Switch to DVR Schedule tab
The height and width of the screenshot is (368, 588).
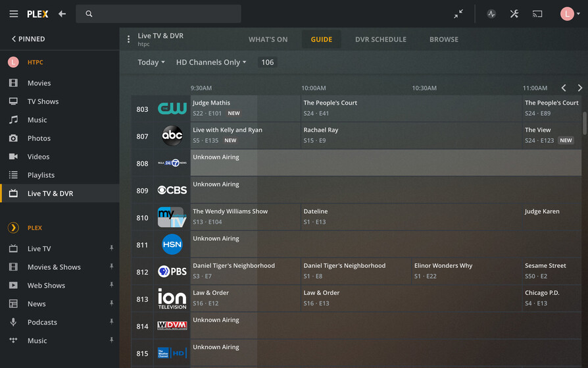[381, 39]
